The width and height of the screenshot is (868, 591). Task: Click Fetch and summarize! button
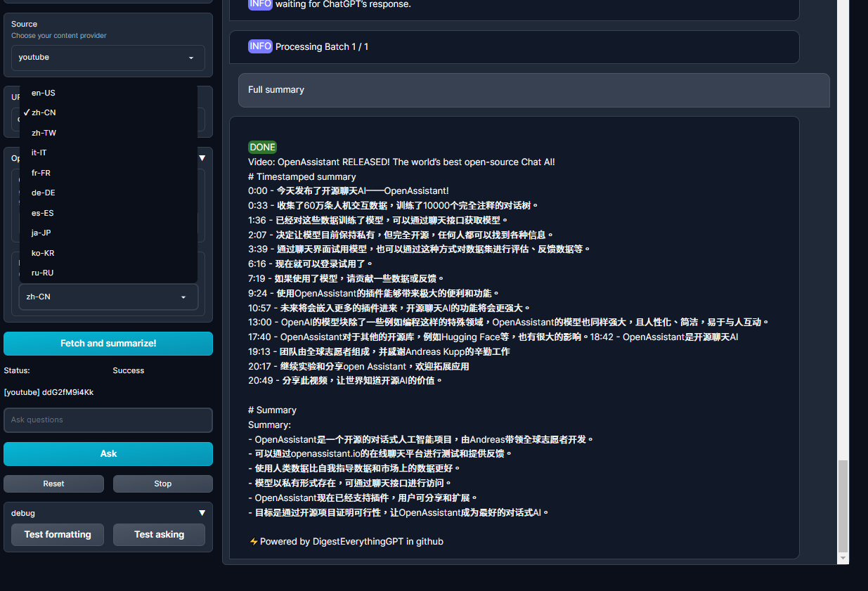click(x=108, y=344)
